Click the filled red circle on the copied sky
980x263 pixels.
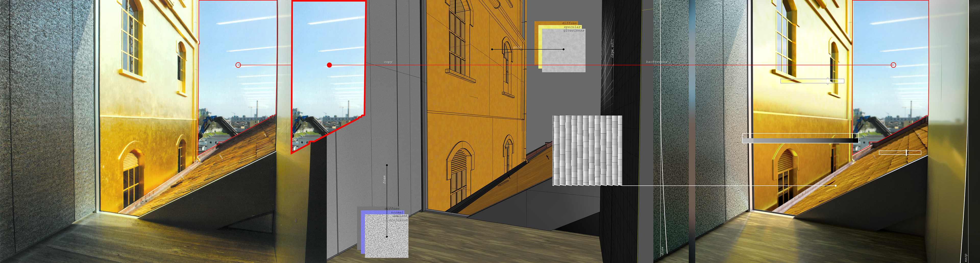pyautogui.click(x=329, y=65)
